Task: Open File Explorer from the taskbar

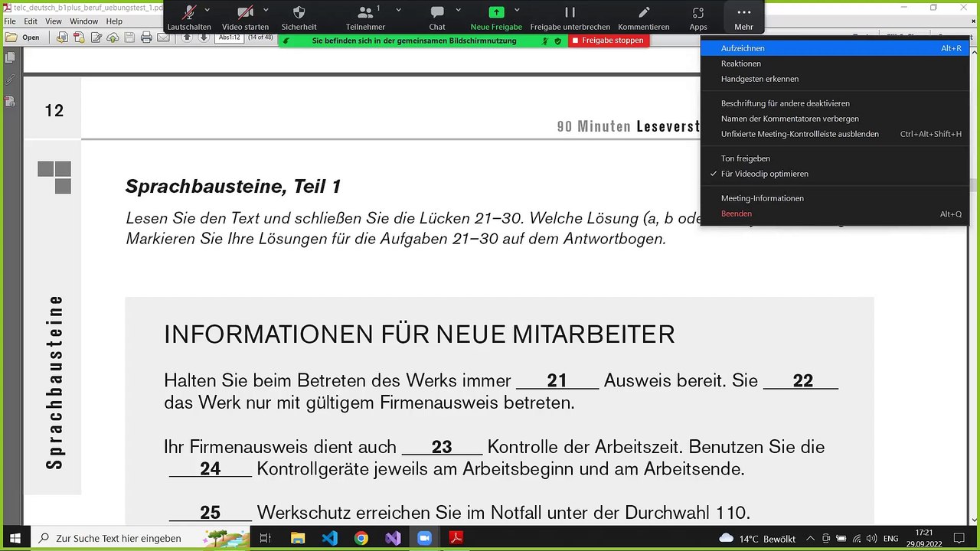Action: pos(298,538)
